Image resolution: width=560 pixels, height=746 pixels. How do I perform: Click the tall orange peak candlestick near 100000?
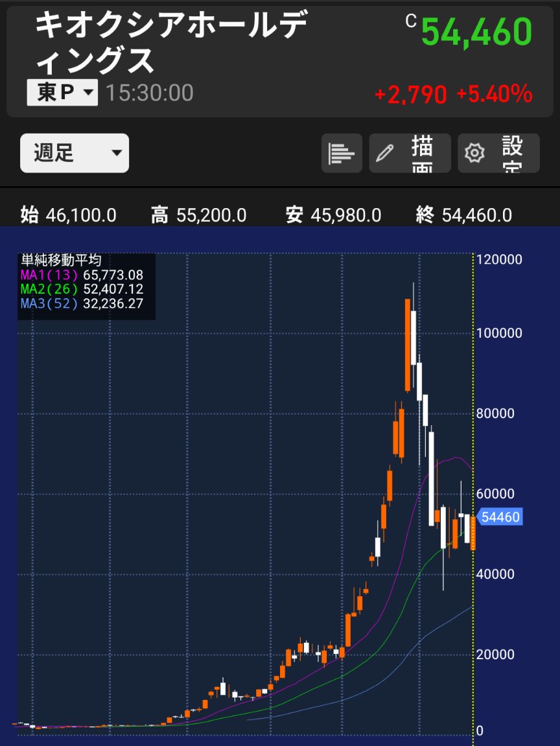[x=408, y=345]
